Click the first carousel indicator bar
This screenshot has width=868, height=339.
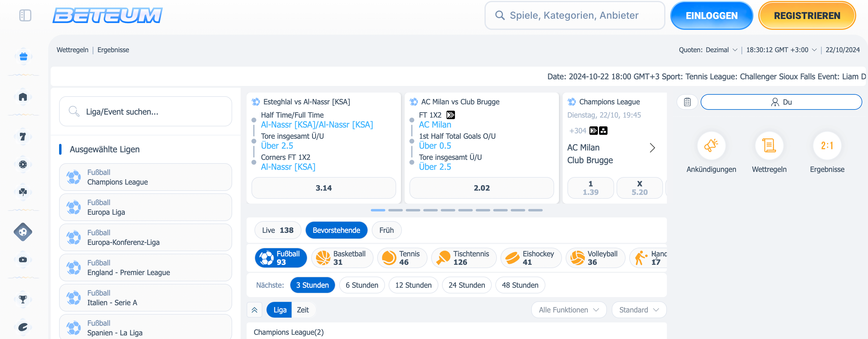pyautogui.click(x=378, y=210)
